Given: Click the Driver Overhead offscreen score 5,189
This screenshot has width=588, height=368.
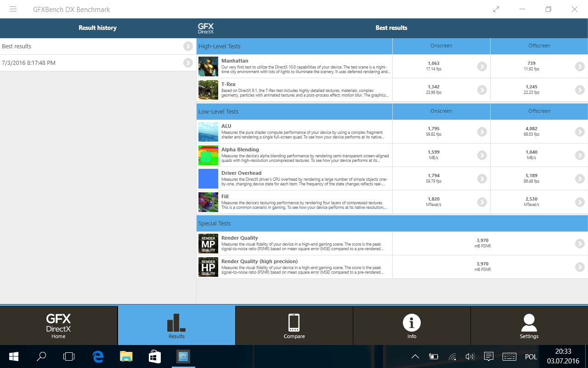Looking at the screenshot, I should point(531,176).
